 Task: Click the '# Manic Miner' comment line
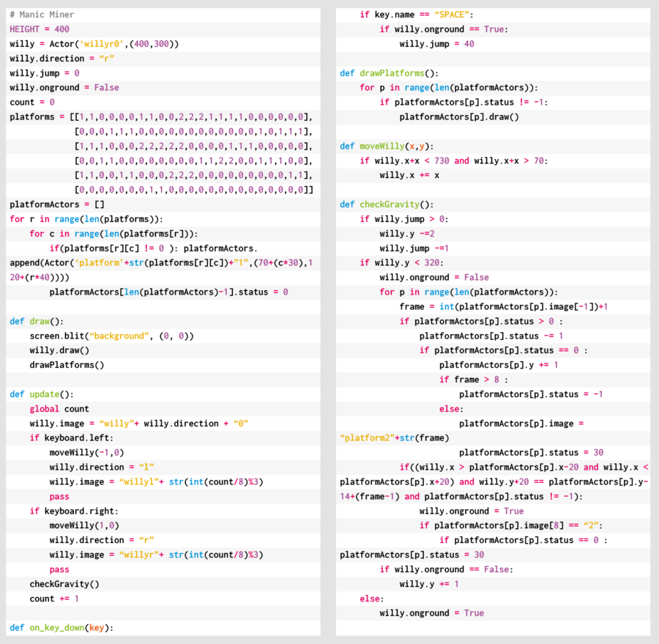[42, 15]
